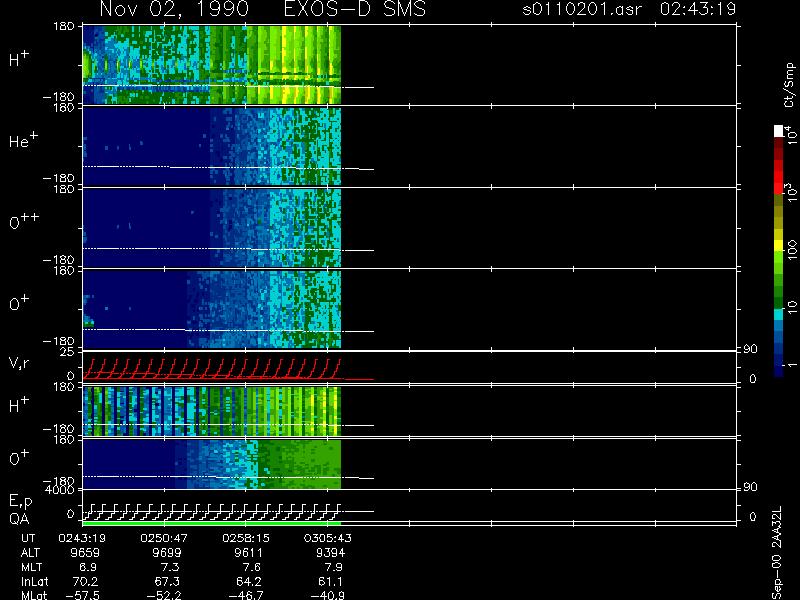Click the red V,r sawtooth trace
The width and height of the screenshot is (800, 600).
point(212,369)
